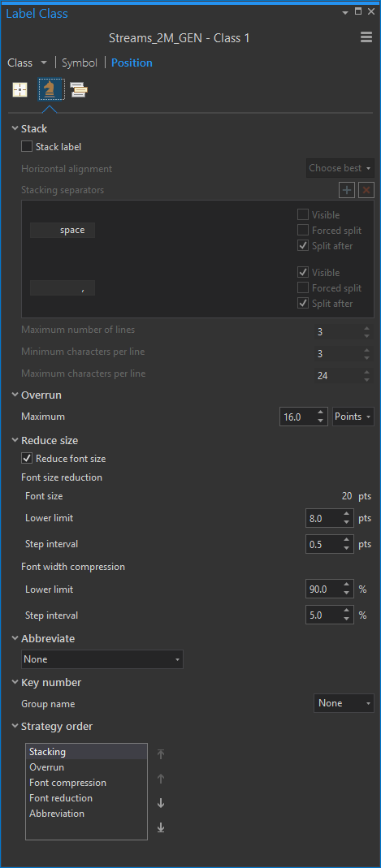This screenshot has width=381, height=868.
Task: Enable the Stack label checkbox
Action: (x=27, y=147)
